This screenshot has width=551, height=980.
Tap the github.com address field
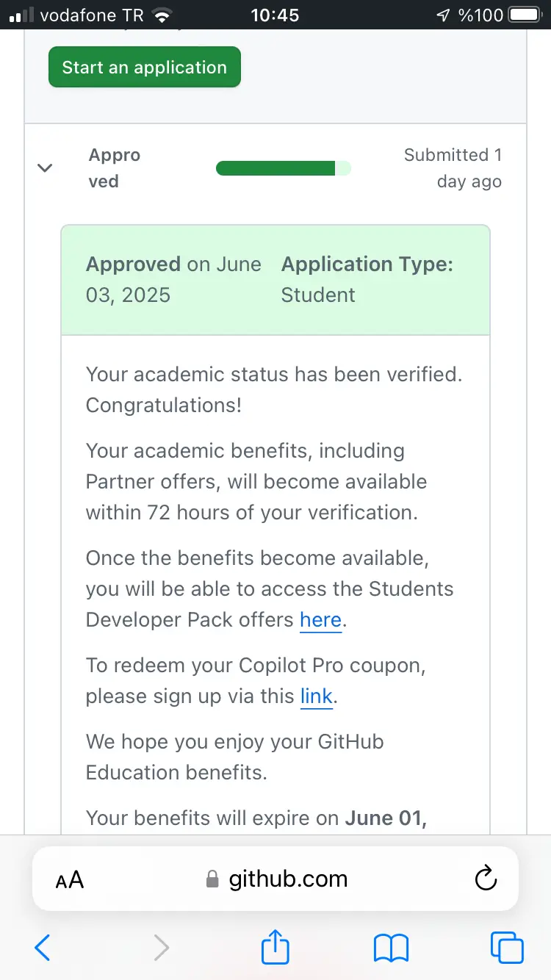275,879
